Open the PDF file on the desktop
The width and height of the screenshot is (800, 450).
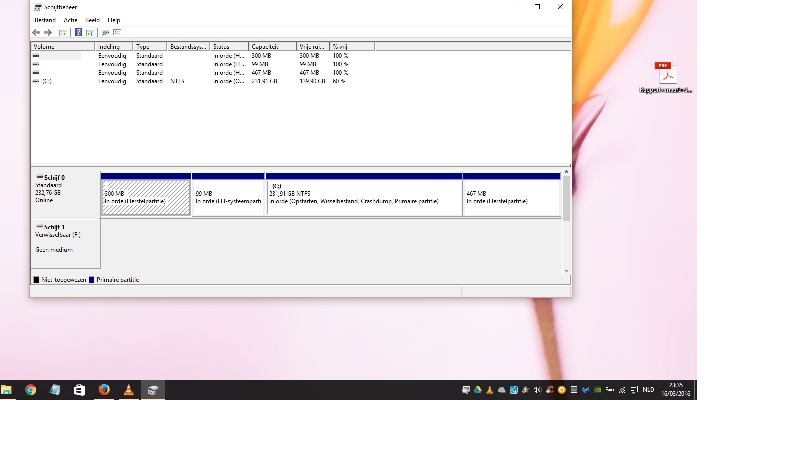coord(666,75)
